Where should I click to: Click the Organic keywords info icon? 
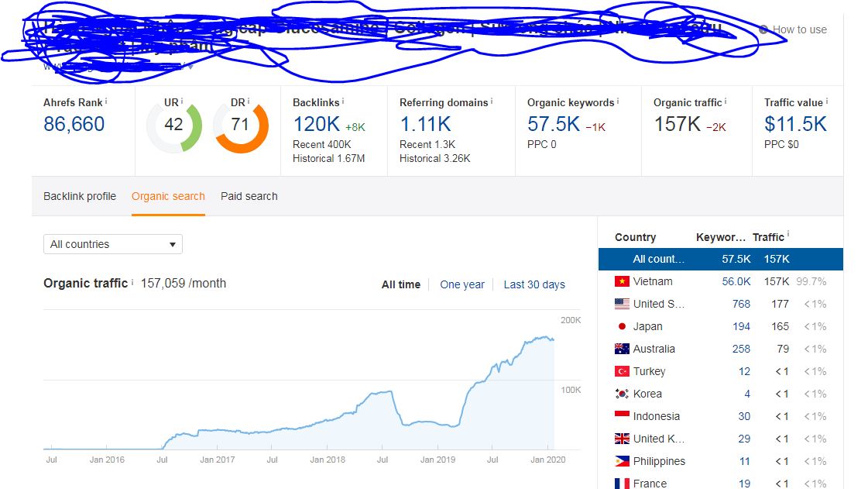(x=618, y=102)
